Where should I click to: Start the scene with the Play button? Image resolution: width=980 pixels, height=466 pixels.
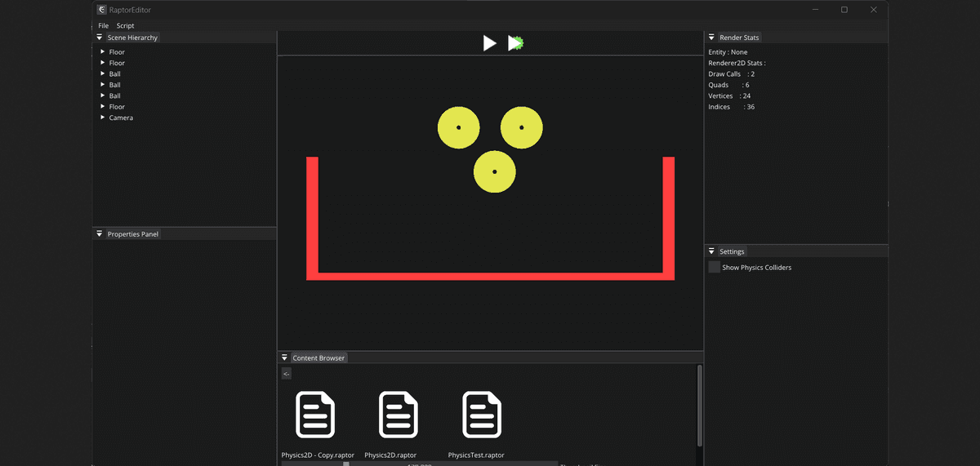pos(489,43)
